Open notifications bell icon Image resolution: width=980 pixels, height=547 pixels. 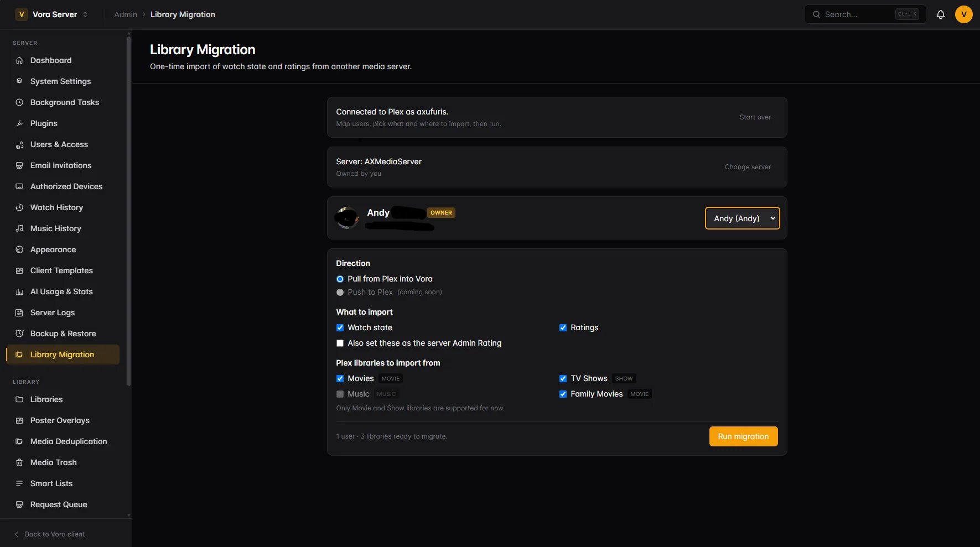tap(941, 14)
